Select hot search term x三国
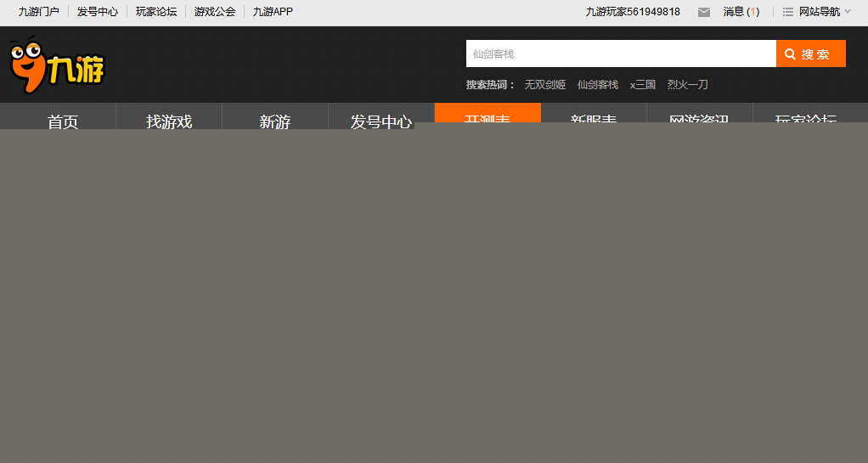 click(x=642, y=85)
